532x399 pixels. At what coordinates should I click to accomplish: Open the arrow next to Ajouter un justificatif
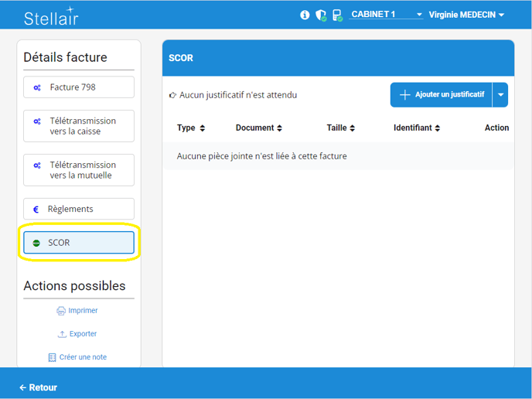coord(501,94)
